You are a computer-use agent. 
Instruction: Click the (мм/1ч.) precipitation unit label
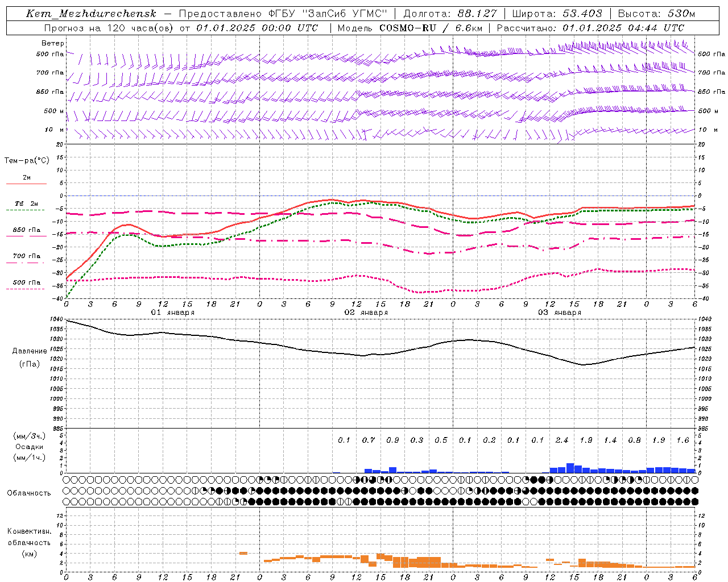pyautogui.click(x=29, y=458)
